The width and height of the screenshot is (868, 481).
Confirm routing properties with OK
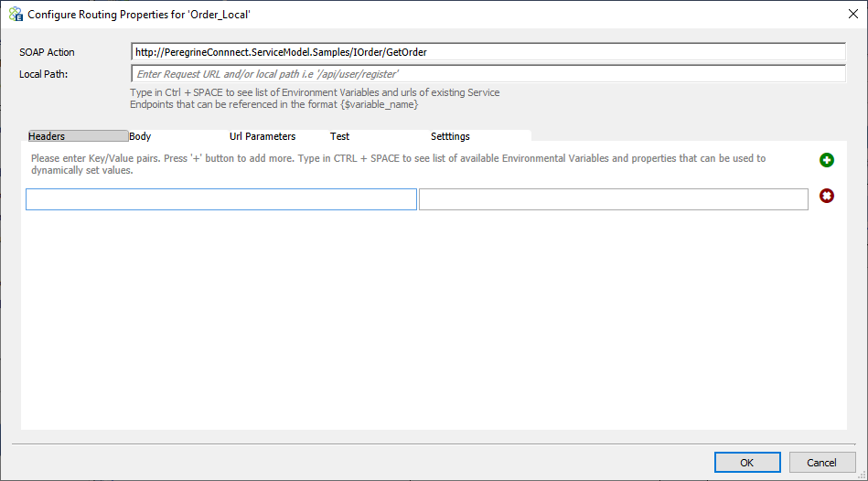coord(747,462)
